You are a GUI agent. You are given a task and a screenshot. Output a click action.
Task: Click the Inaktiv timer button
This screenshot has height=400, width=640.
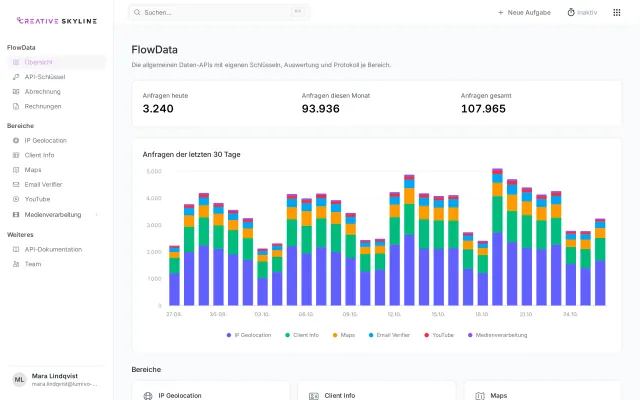[x=582, y=13]
